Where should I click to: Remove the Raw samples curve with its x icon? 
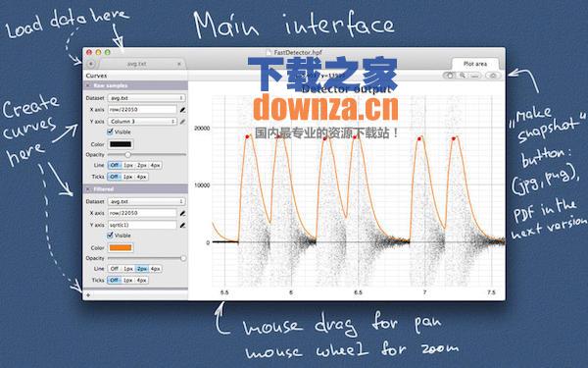coord(88,85)
